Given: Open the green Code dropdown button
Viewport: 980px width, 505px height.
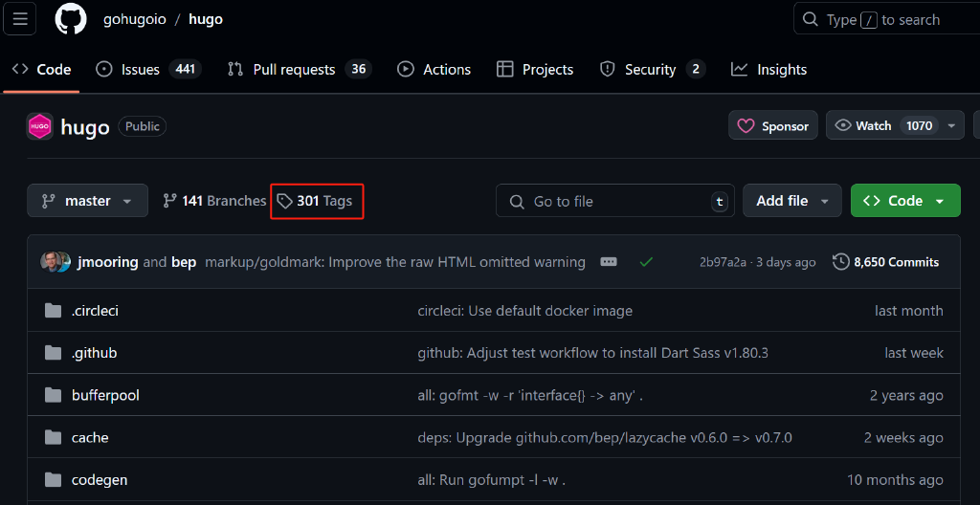Looking at the screenshot, I should pyautogui.click(x=904, y=201).
